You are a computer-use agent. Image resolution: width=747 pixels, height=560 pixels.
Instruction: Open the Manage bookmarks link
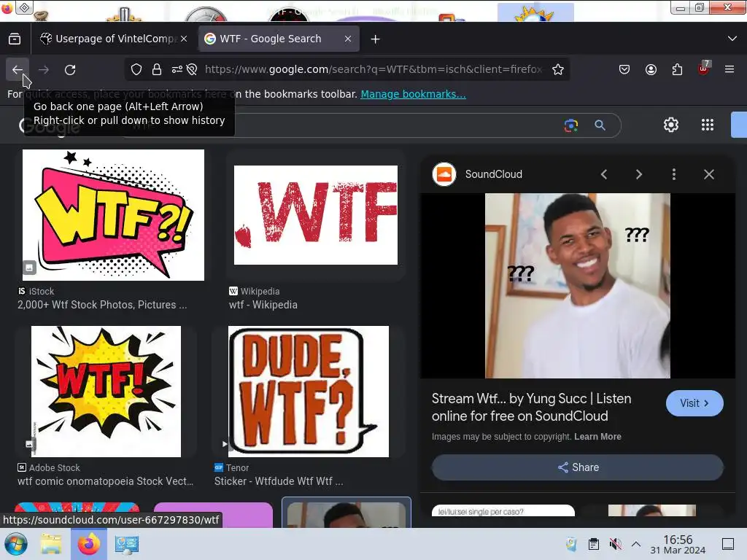pyautogui.click(x=413, y=94)
